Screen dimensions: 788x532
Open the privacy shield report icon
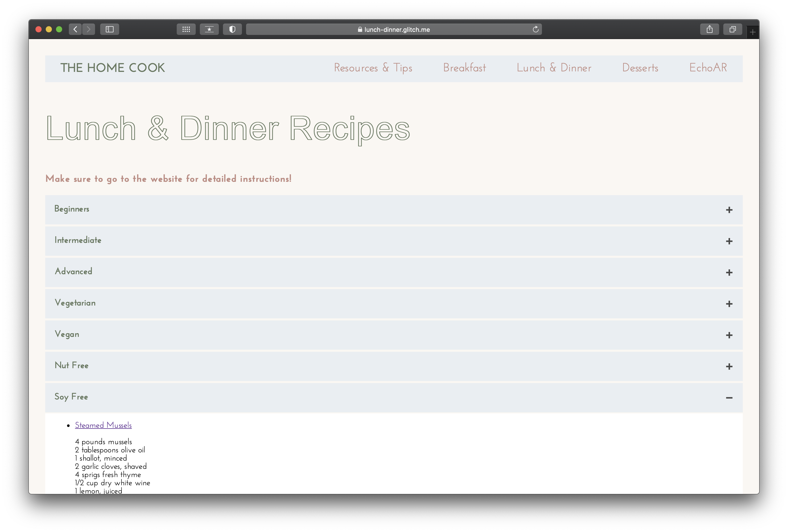232,29
